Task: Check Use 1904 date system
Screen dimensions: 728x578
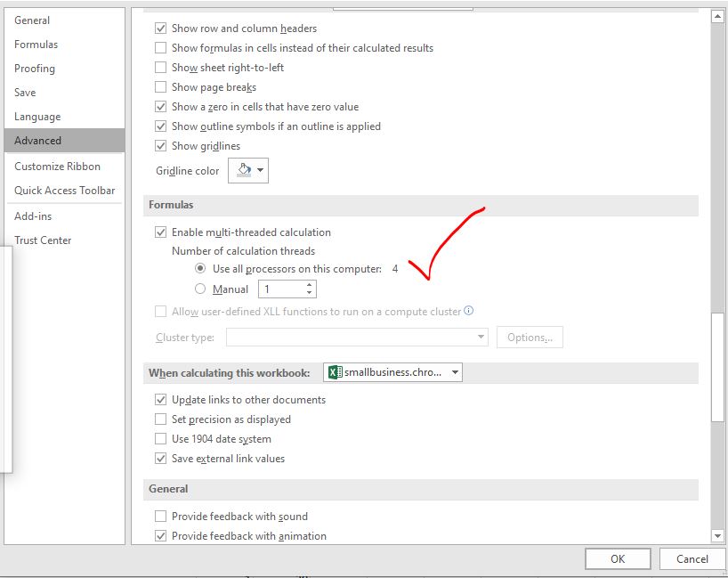Action: tap(161, 438)
